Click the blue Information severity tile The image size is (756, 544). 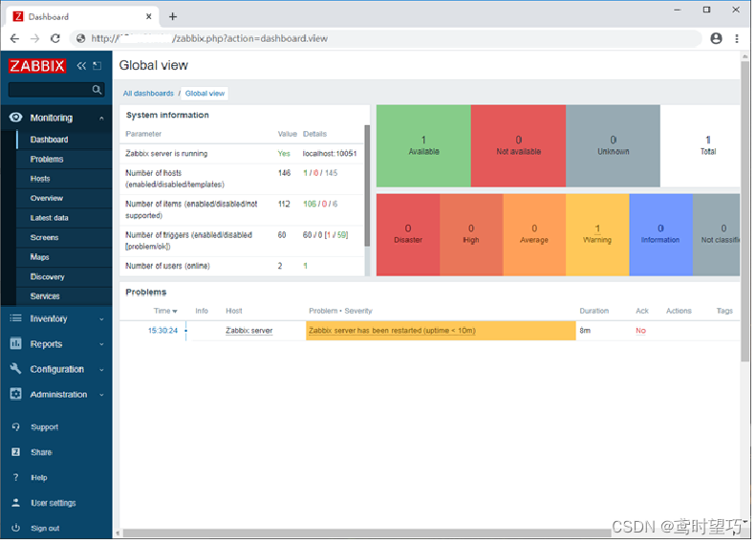coord(660,235)
